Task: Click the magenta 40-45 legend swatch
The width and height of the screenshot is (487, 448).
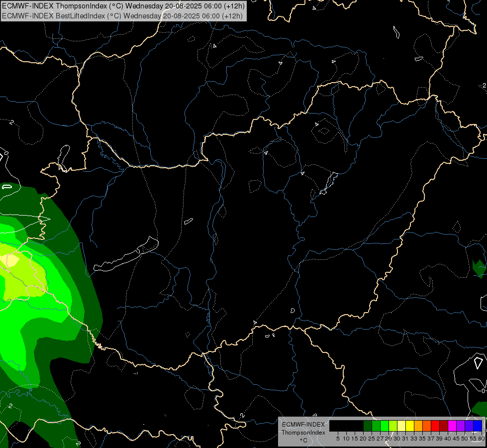Action: point(452,426)
